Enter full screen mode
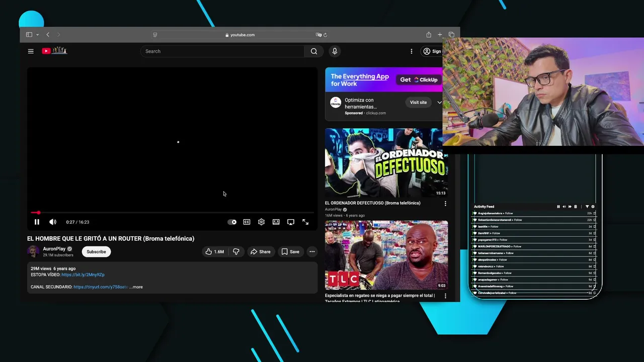644x362 pixels. (305, 222)
